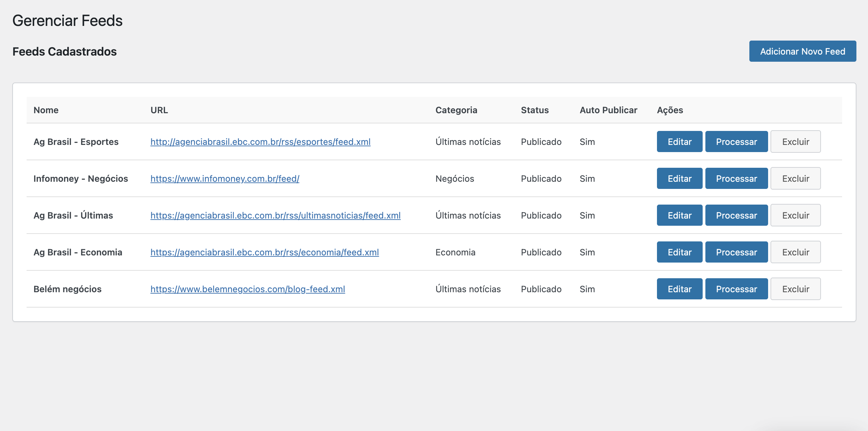Delete the Belém negócios feed
This screenshot has height=431, width=868.
(x=795, y=289)
